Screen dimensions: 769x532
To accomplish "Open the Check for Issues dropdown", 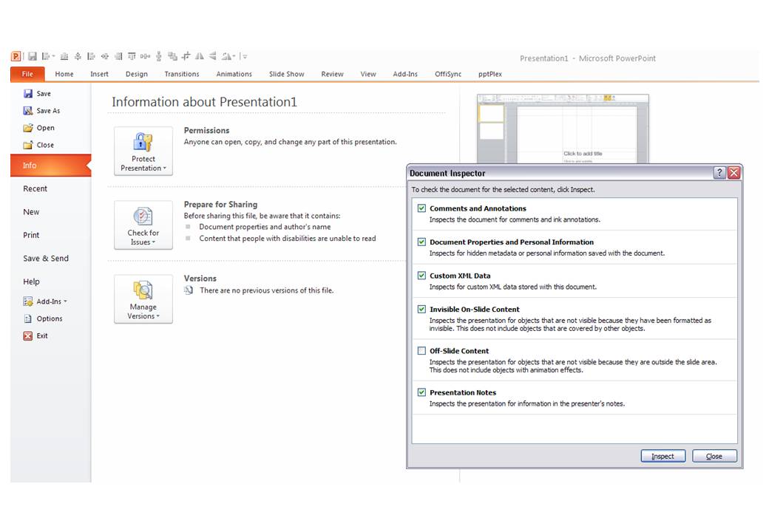I will pos(143,225).
